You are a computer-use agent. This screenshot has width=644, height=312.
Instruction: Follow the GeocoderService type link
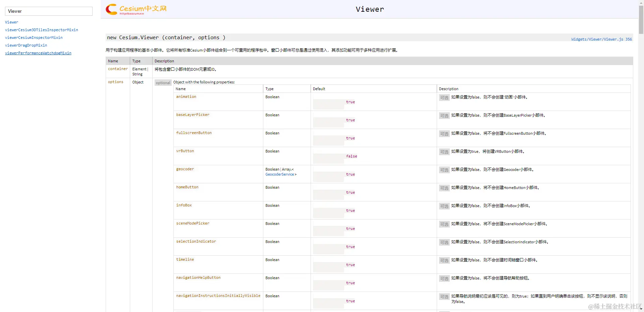coord(280,174)
